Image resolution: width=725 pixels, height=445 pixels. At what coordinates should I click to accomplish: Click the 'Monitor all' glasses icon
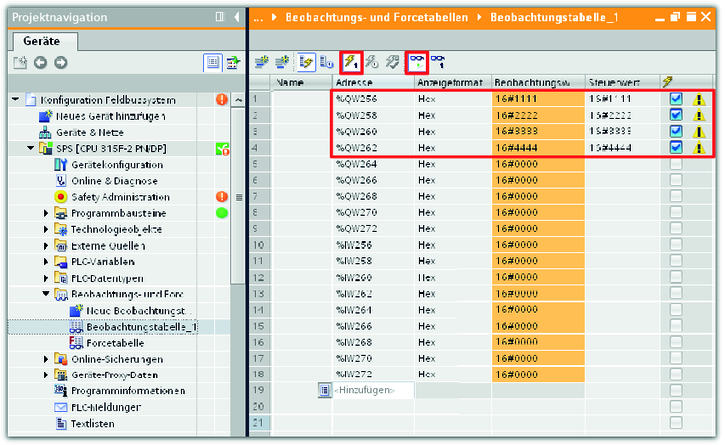coord(416,62)
